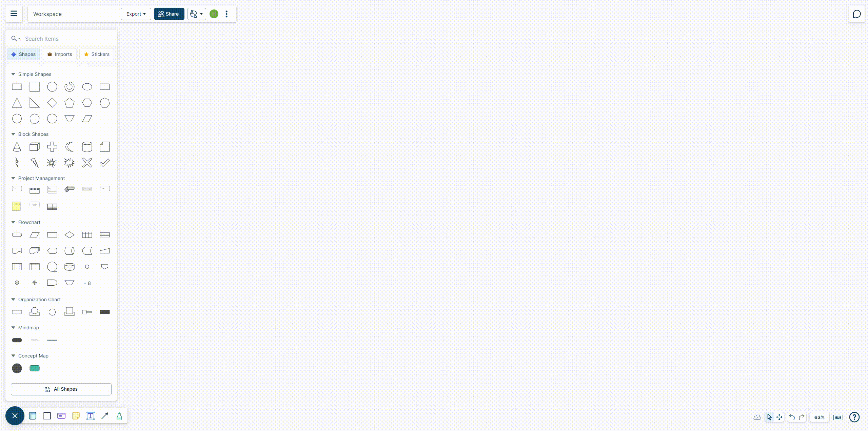
Task: Click the All Shapes button
Action: click(61, 389)
